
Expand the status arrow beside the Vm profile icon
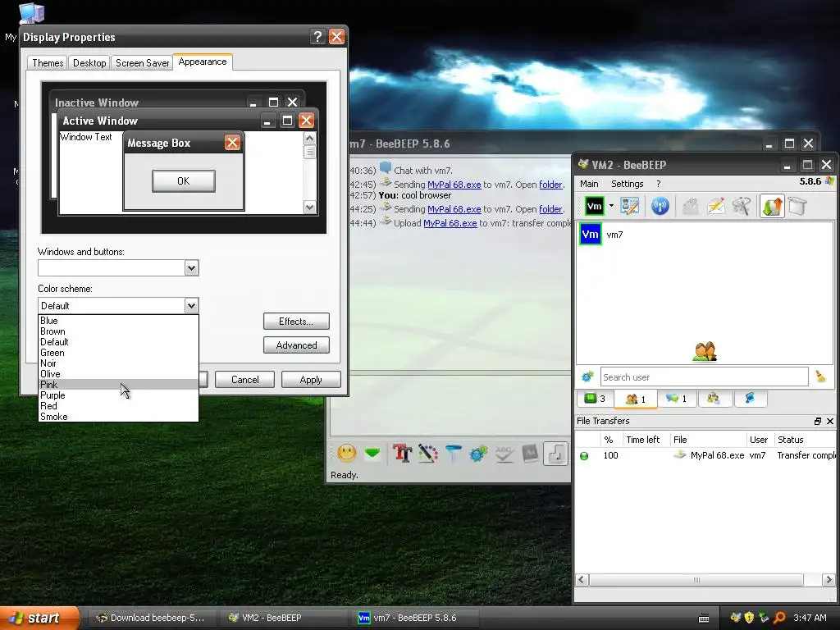point(611,206)
